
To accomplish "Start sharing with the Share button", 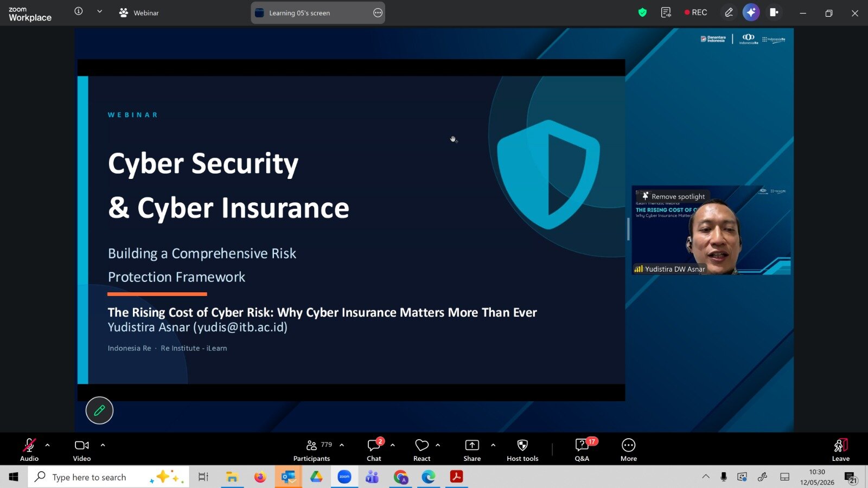I will tap(472, 450).
